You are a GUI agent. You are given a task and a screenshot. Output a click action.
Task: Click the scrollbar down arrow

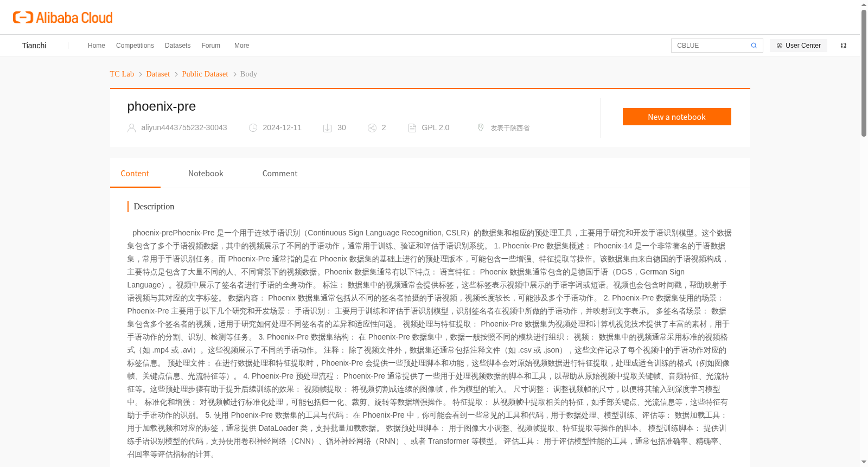[864, 462]
